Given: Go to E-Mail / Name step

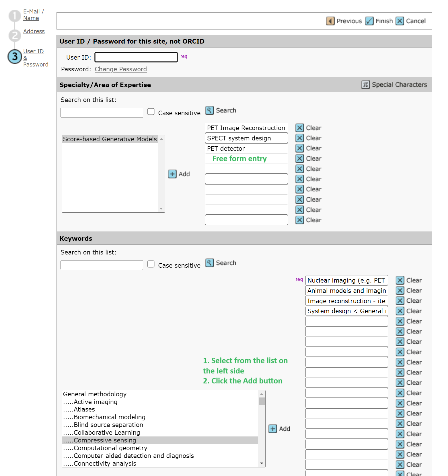Looking at the screenshot, I should (33, 15).
